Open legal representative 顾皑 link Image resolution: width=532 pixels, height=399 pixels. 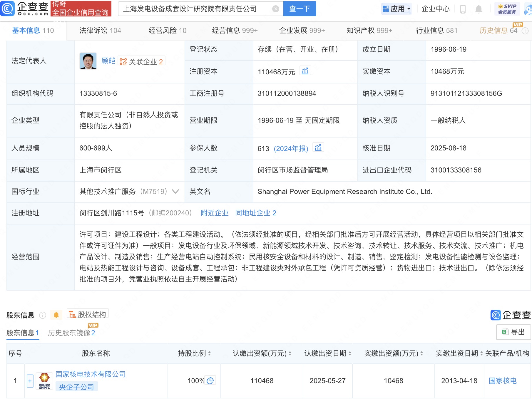click(x=108, y=61)
